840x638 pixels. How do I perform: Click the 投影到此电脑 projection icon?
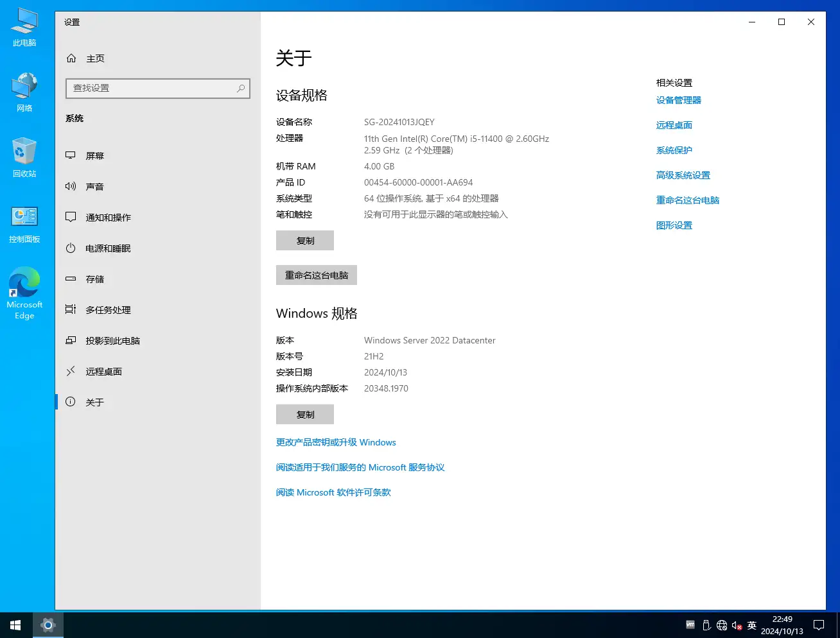71,340
